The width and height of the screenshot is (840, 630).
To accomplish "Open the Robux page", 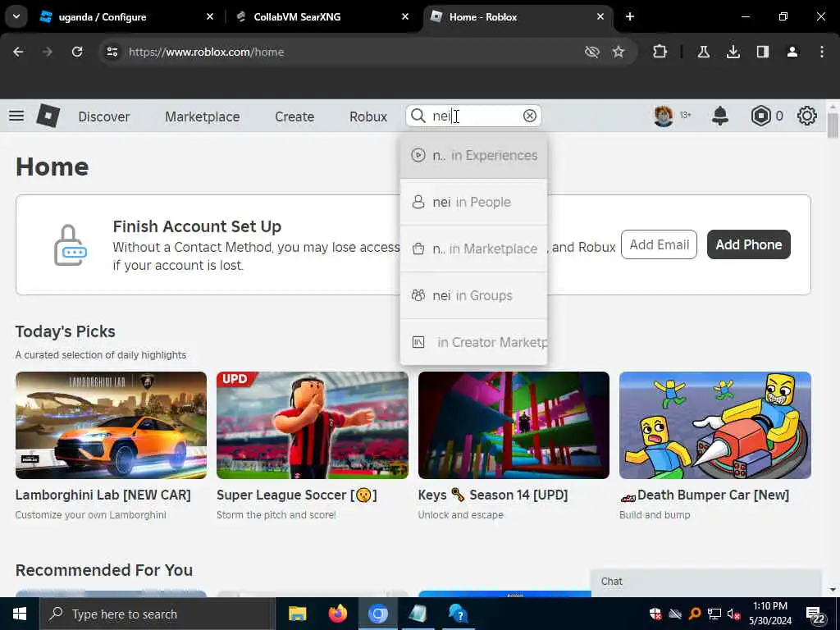I will coord(368,116).
